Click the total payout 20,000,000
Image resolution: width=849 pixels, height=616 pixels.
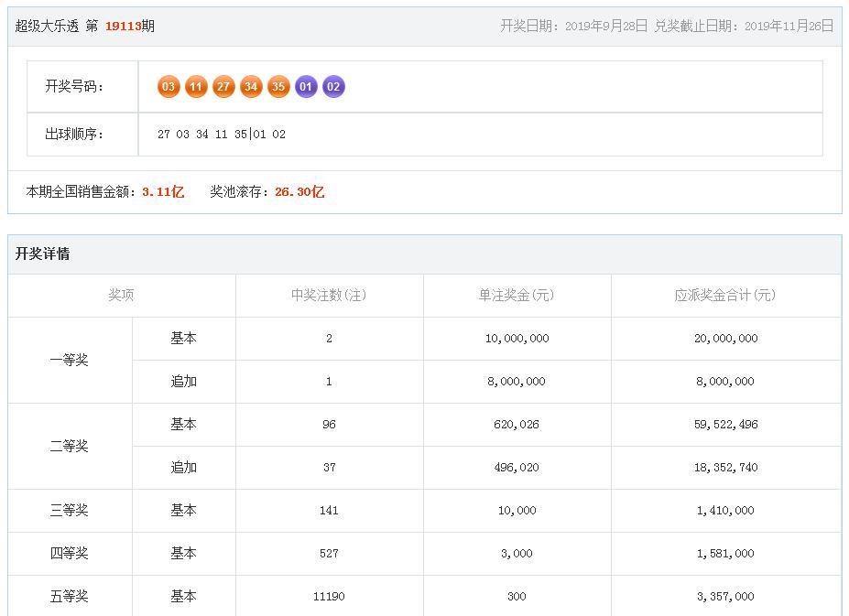(726, 339)
